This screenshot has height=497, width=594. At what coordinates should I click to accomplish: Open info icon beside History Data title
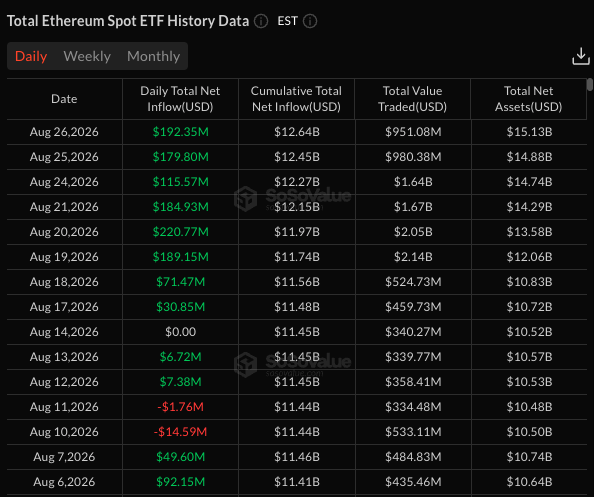pyautogui.click(x=261, y=21)
